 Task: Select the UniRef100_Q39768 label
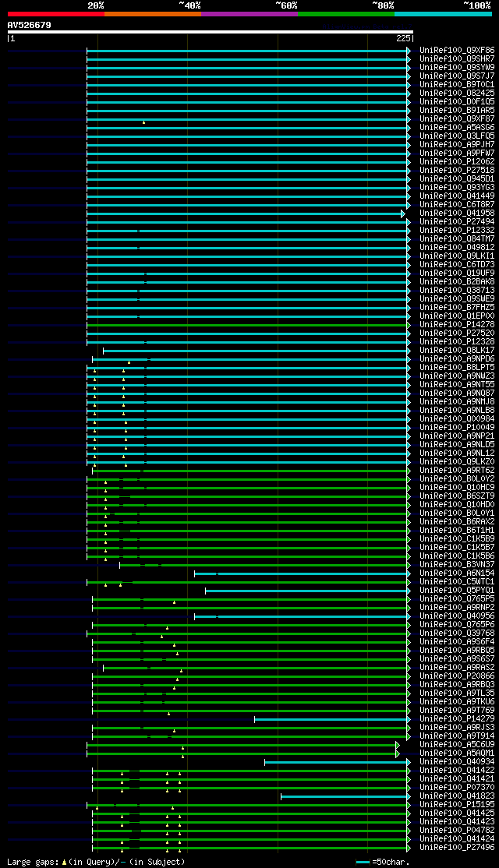click(x=457, y=633)
